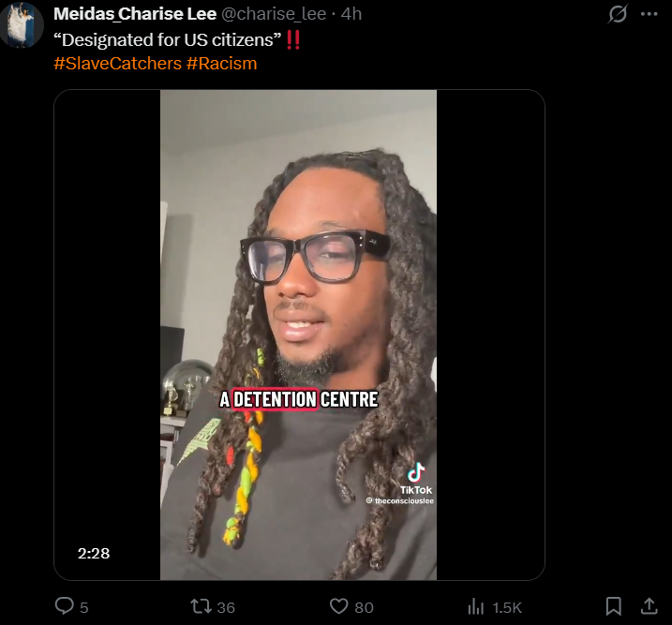View post analytics bar chart icon
Screen dimensions: 672x625
tap(475, 606)
